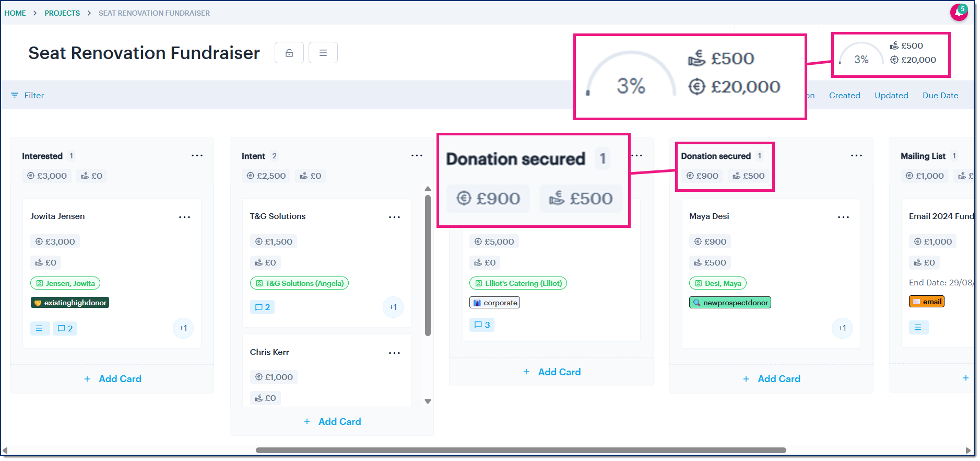The height and width of the screenshot is (461, 980).
Task: Click the newprospectdonor tag
Action: [x=730, y=303]
